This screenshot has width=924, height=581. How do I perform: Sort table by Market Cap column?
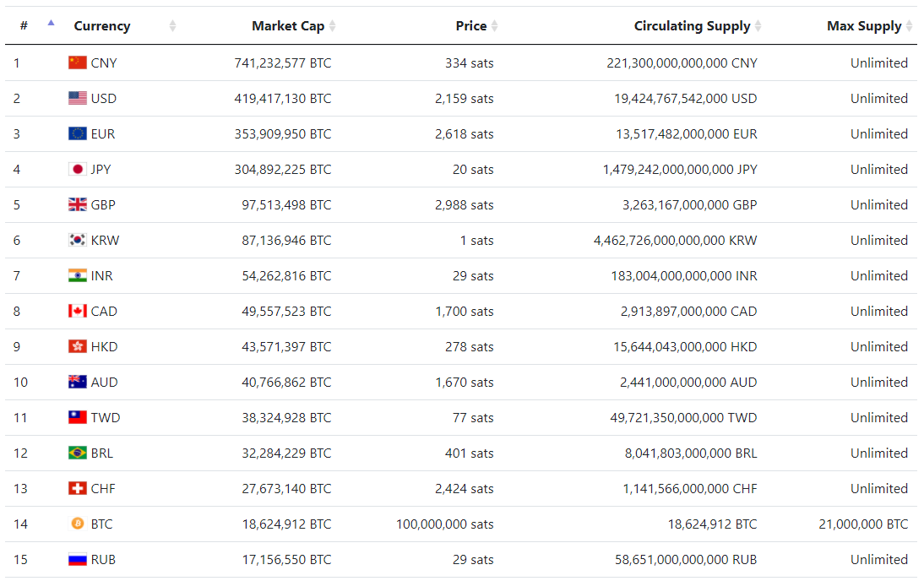pos(288,26)
